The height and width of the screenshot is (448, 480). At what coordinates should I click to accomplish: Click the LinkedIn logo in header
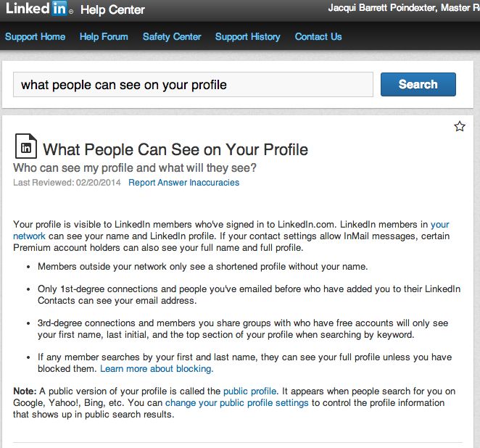39,8
